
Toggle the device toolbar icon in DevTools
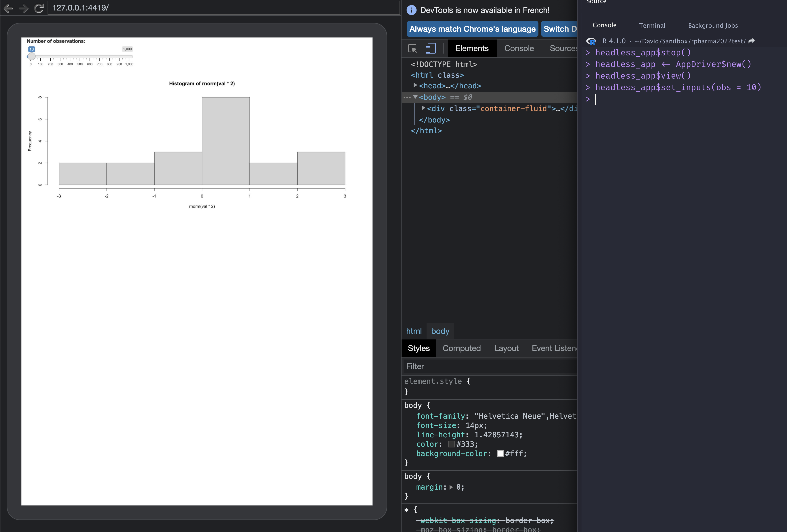[430, 48]
